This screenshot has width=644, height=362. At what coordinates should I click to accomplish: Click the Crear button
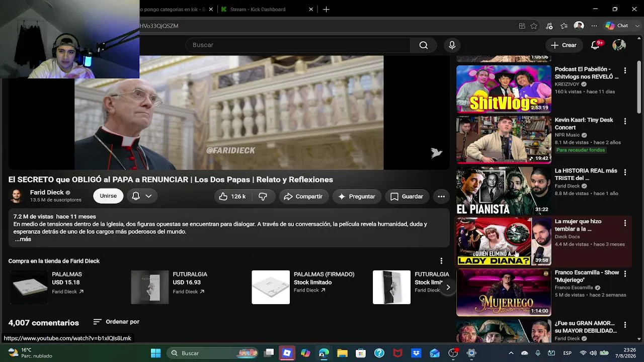click(563, 45)
